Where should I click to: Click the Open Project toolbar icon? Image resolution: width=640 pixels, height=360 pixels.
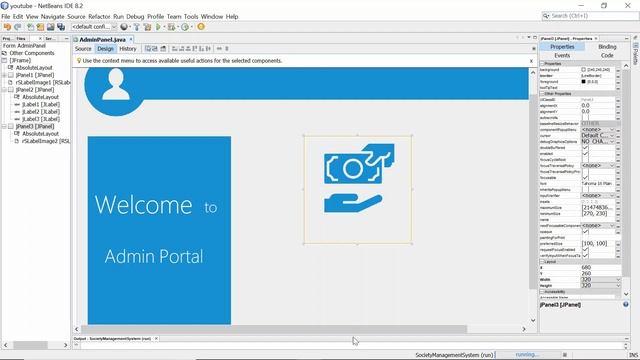[51, 27]
